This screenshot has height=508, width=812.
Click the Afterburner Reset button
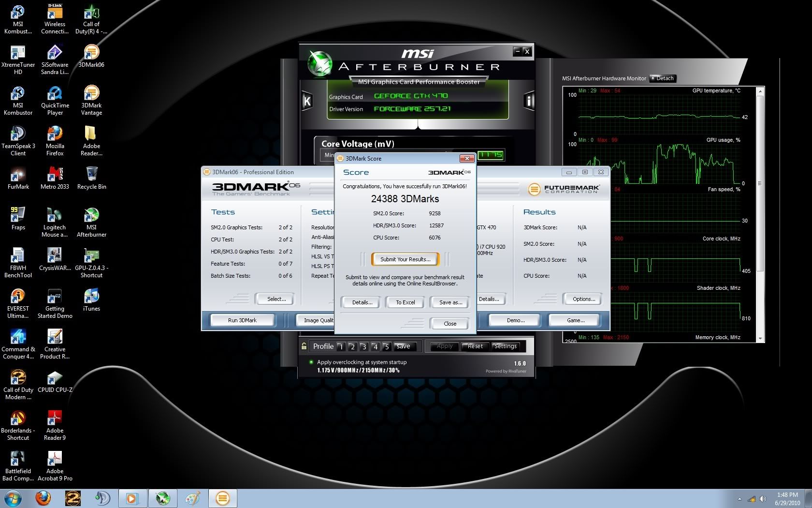click(x=475, y=346)
